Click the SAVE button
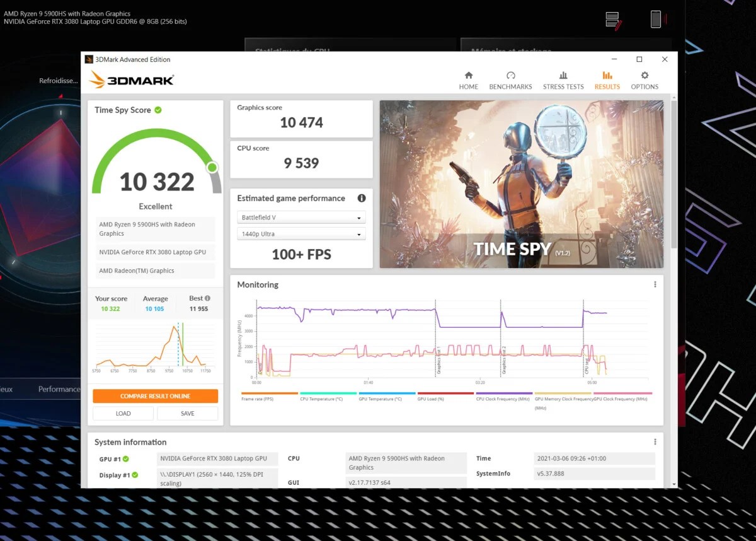Screen dimensions: 756x541 (187, 414)
